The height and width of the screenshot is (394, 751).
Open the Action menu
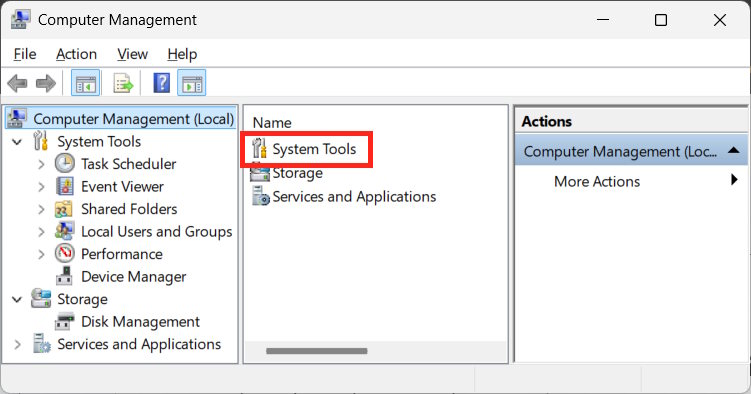(76, 54)
